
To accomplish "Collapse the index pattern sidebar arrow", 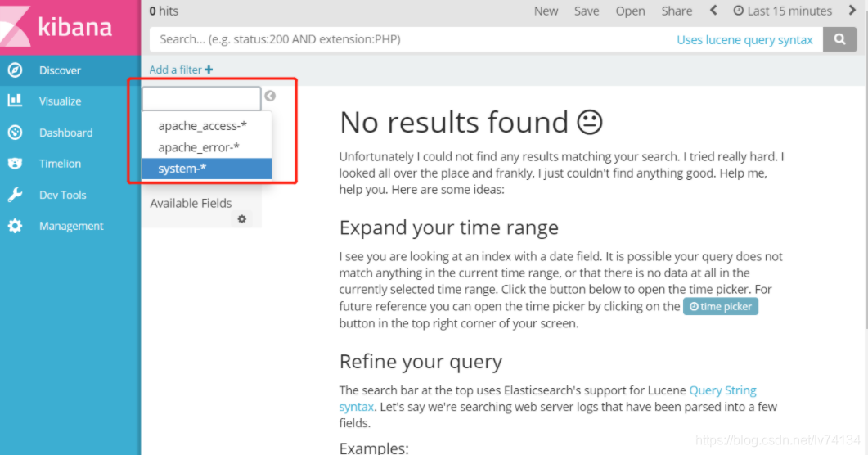I will pos(270,97).
